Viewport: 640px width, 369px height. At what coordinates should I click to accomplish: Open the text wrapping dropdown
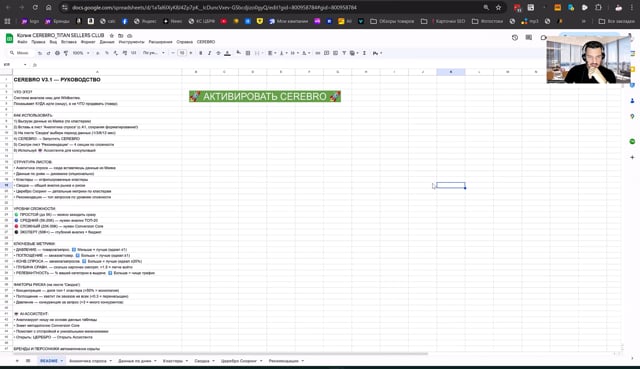tap(294, 53)
